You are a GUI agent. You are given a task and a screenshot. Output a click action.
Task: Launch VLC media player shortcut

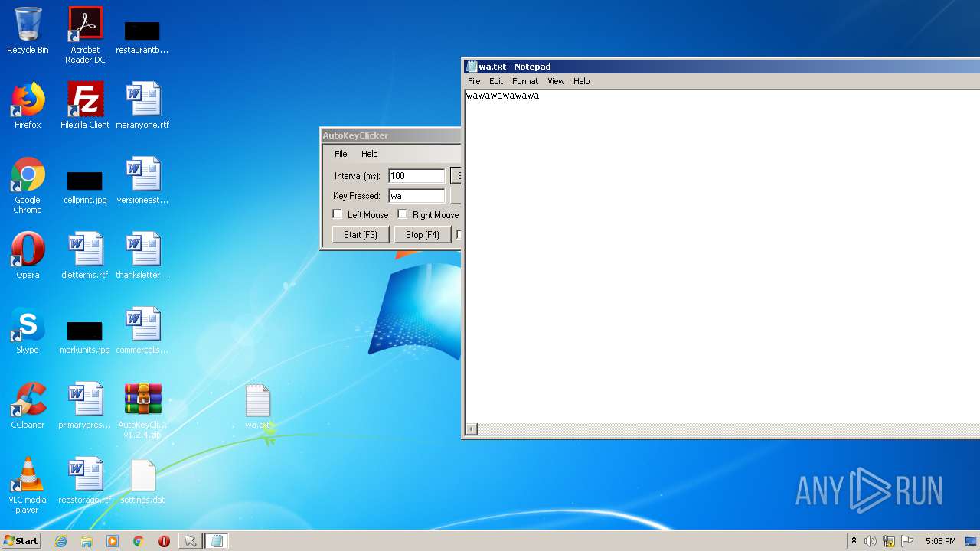click(28, 485)
